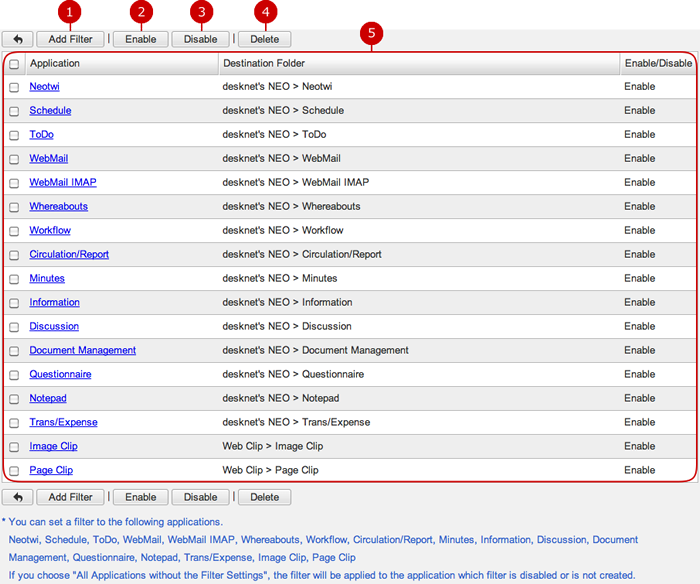700x584 pixels.
Task: Check the Notepad row checkbox
Action: 14,399
